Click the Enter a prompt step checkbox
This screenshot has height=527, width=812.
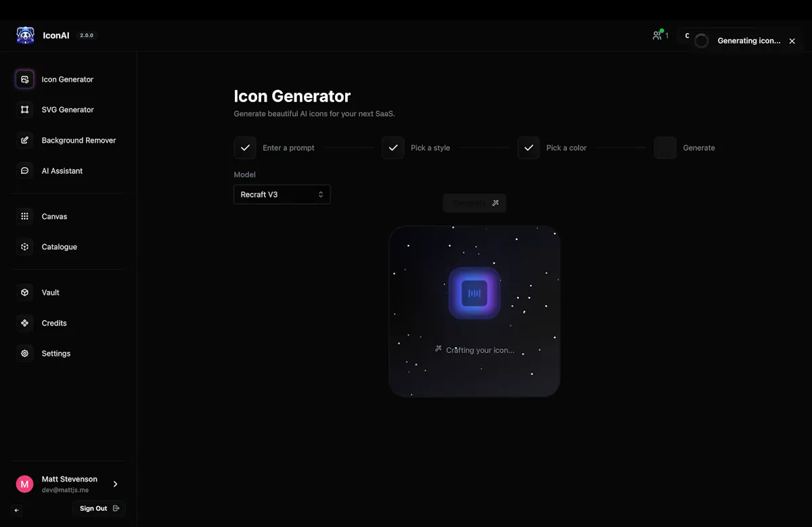(x=245, y=147)
